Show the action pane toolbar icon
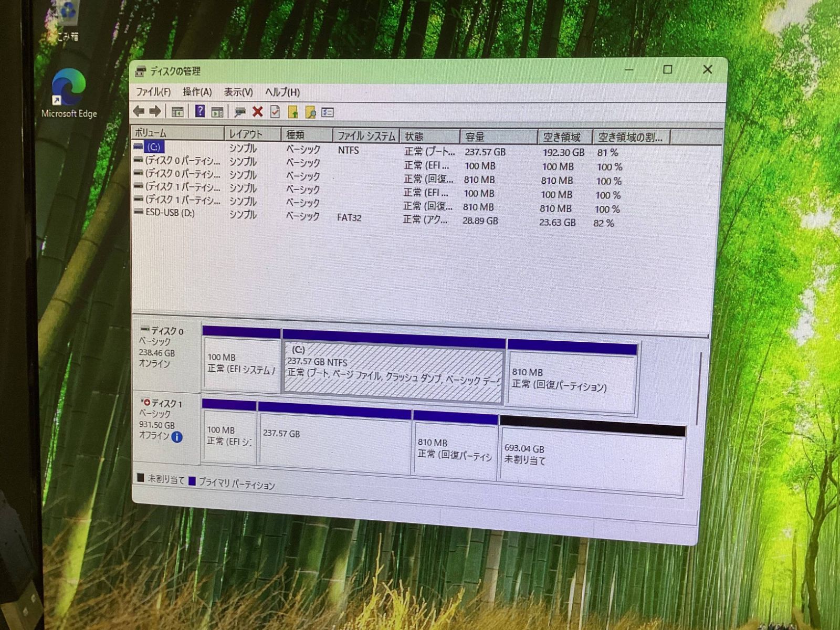The width and height of the screenshot is (840, 630). 217,111
